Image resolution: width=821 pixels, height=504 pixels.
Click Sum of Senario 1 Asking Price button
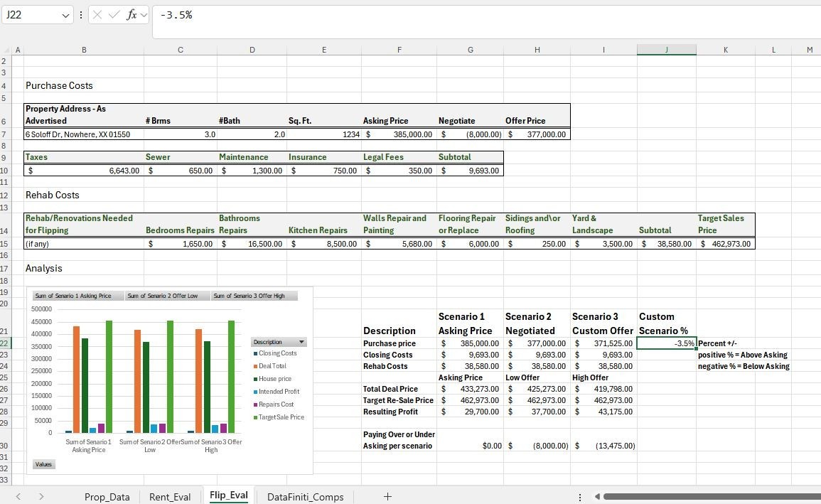pos(78,296)
